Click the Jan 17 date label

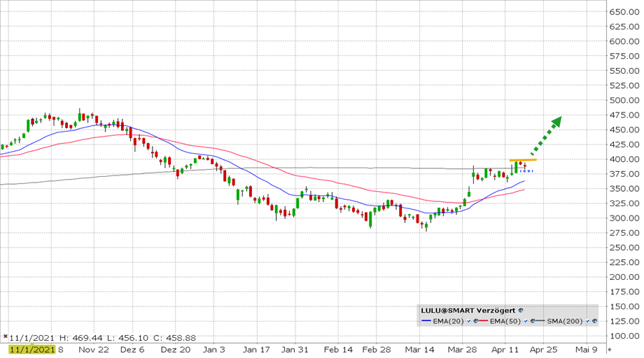point(256,349)
